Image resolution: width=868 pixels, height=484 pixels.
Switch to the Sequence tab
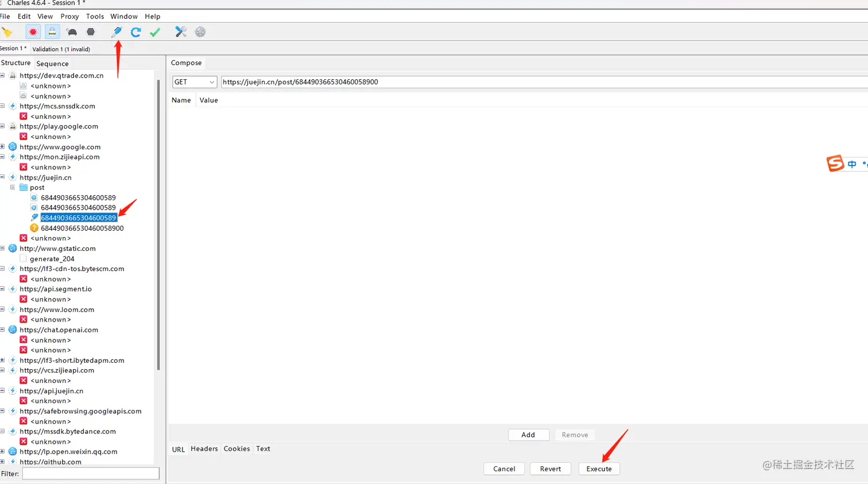click(x=52, y=64)
